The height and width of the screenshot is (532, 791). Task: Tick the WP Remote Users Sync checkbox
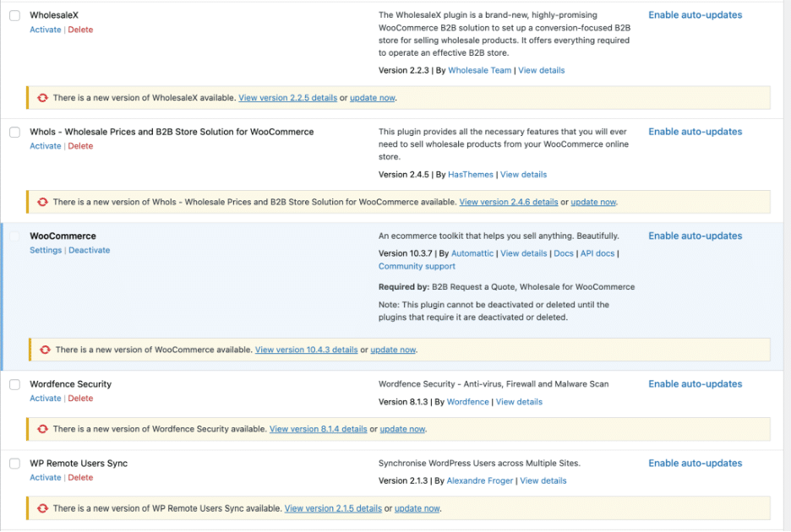coord(15,464)
